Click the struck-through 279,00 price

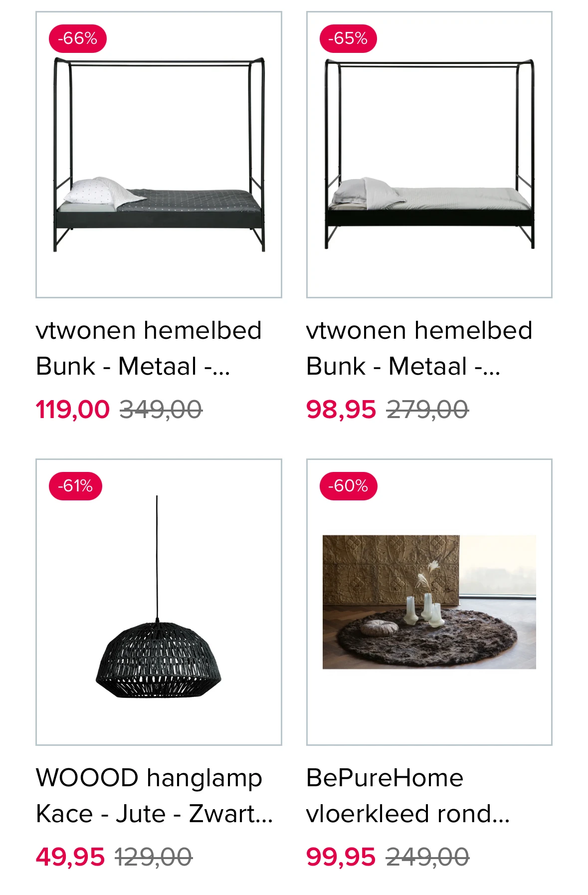pos(427,408)
